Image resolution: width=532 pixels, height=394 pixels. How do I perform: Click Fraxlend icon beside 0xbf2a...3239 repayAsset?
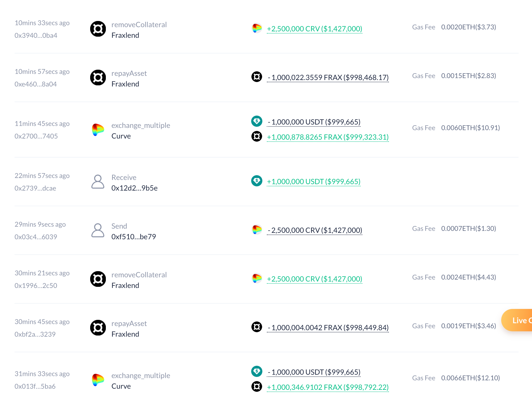point(98,328)
